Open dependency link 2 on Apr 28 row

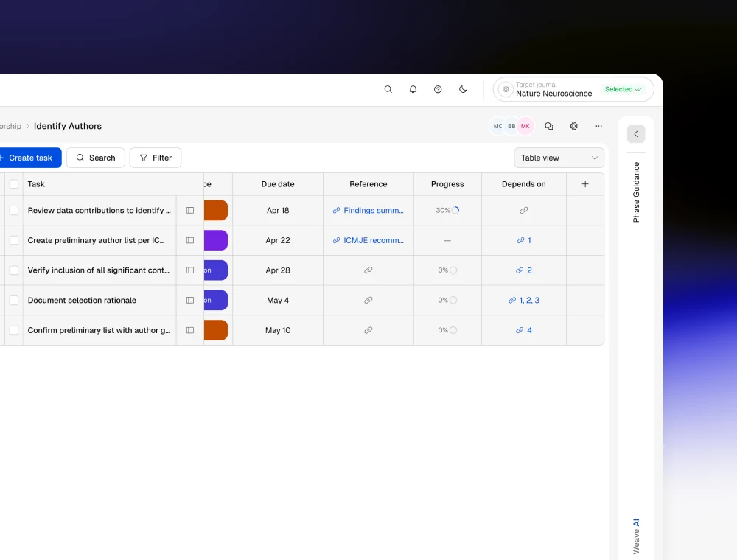[x=523, y=270]
